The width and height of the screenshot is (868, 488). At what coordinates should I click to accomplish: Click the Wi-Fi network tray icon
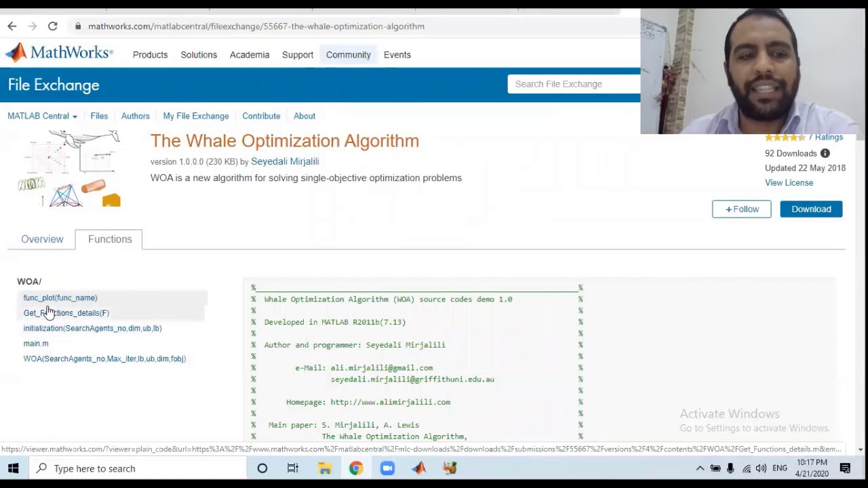(746, 468)
